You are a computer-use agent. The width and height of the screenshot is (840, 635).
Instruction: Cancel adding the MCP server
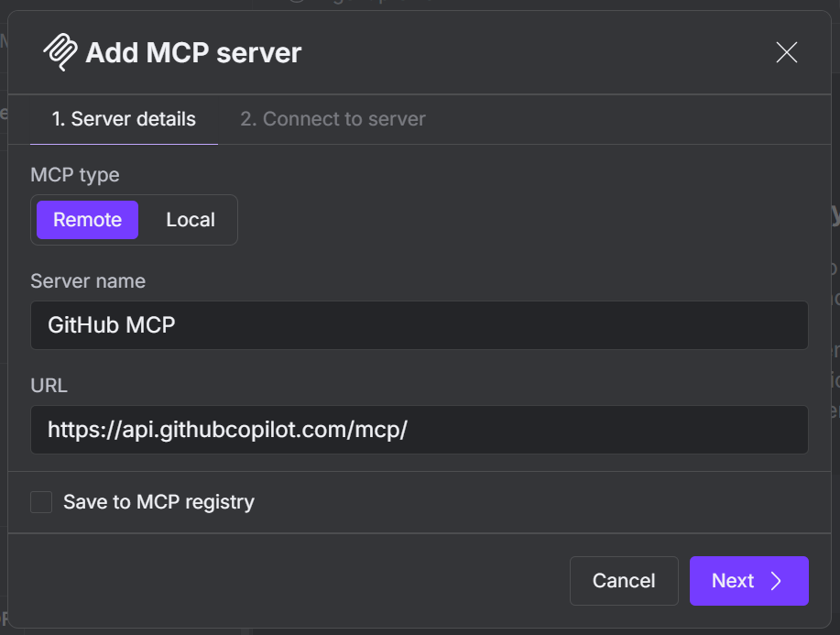pos(624,581)
